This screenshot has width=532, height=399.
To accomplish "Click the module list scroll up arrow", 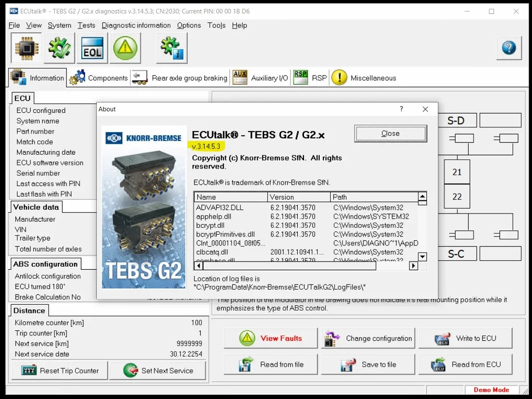I will coord(422,197).
